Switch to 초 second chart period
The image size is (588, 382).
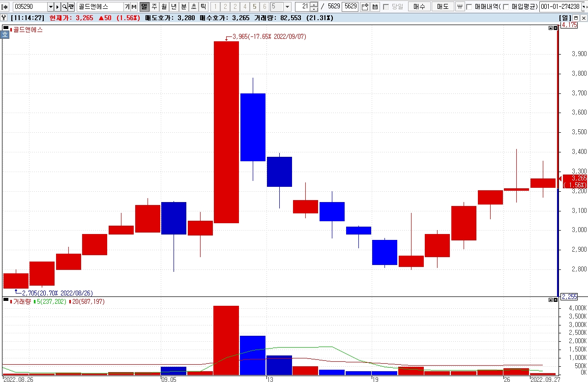(193, 7)
